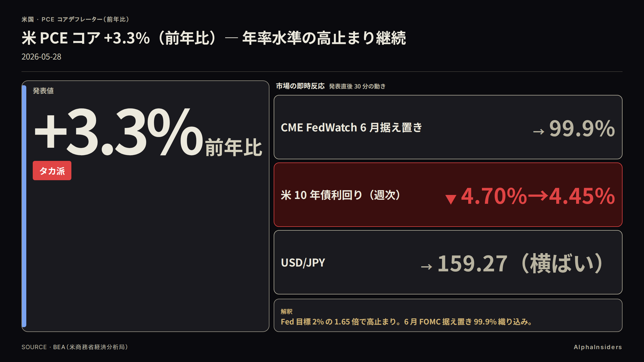This screenshot has height=362, width=644.
Task: Click the large +3.3% figure
Action: pos(119,131)
